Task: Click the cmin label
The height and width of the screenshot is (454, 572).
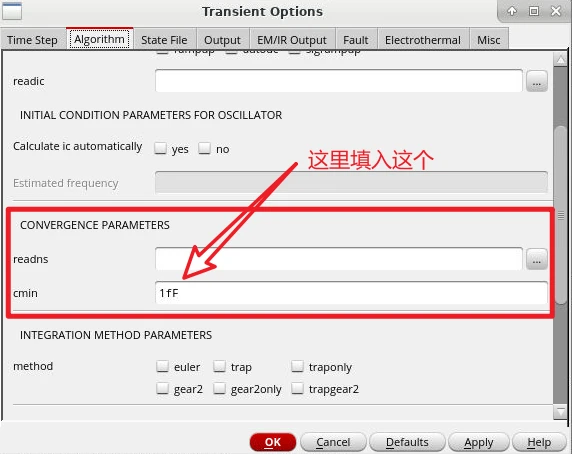Action: 25,293
